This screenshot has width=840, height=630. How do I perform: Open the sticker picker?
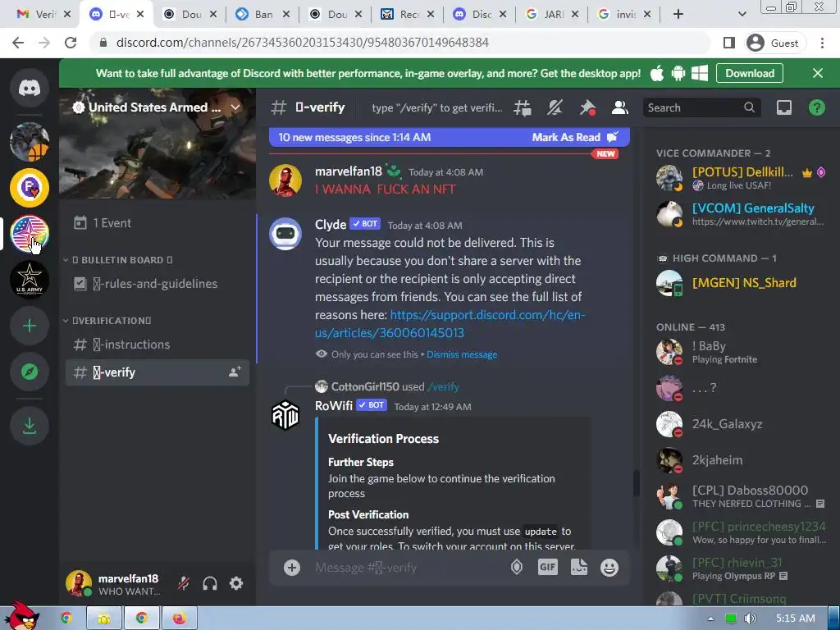click(x=578, y=567)
